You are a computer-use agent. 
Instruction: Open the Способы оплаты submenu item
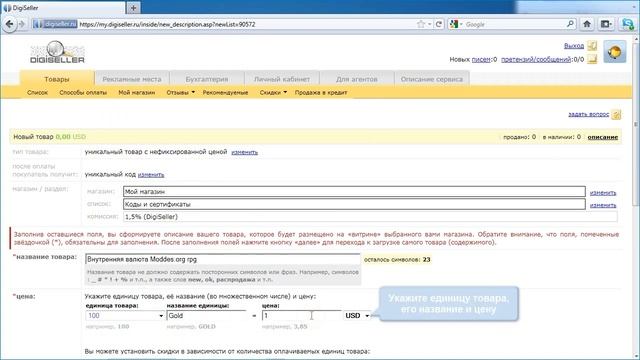coord(83,93)
